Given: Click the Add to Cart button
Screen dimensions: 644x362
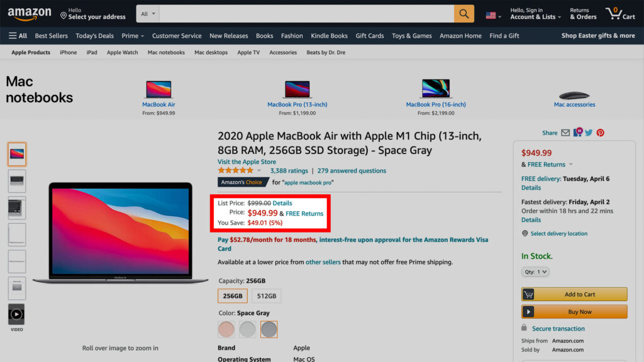Looking at the screenshot, I should (574, 293).
